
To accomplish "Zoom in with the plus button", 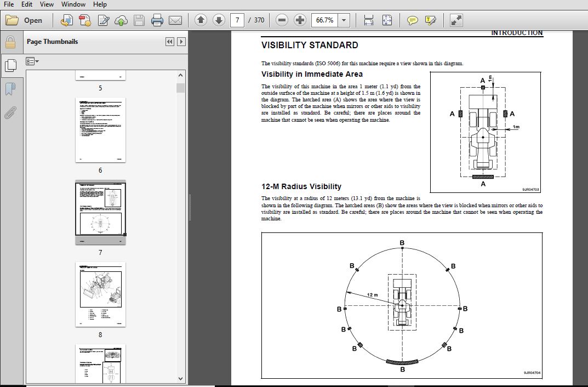I will (300, 20).
